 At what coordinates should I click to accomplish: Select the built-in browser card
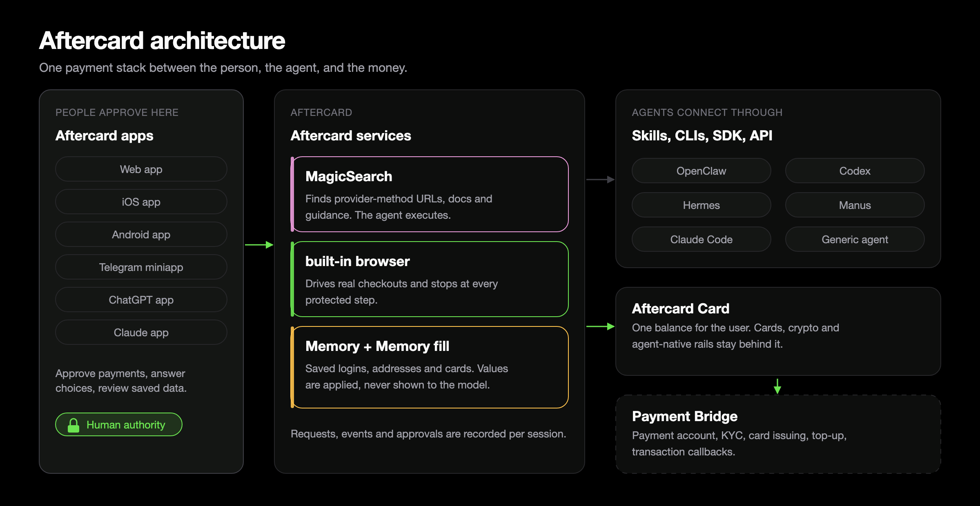[430, 279]
